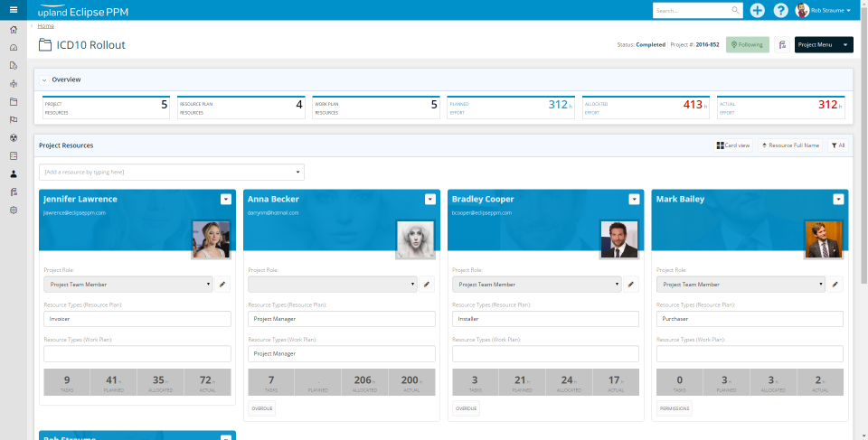Open the hamburger navigation menu
The image size is (868, 440).
click(14, 9)
